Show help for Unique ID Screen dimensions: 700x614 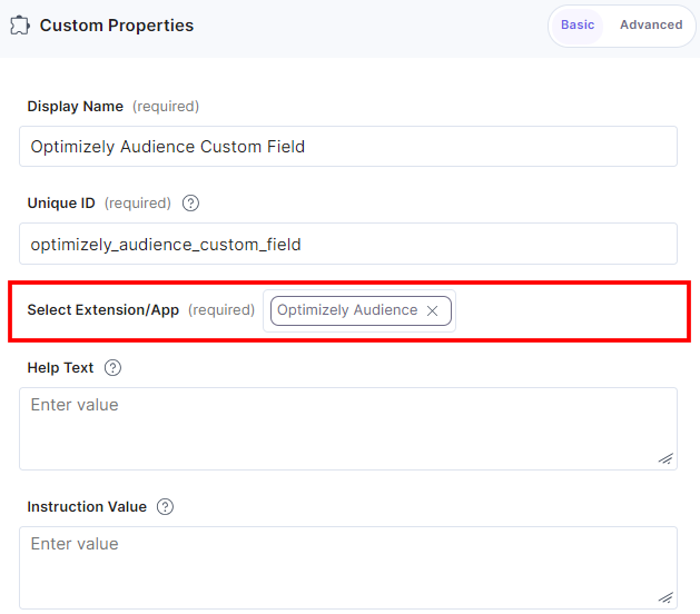[x=190, y=203]
